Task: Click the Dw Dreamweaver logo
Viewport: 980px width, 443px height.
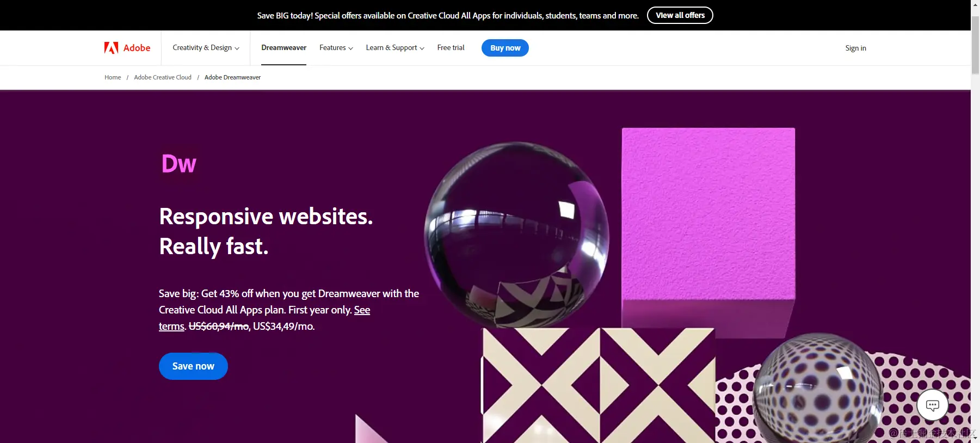Action: [178, 163]
